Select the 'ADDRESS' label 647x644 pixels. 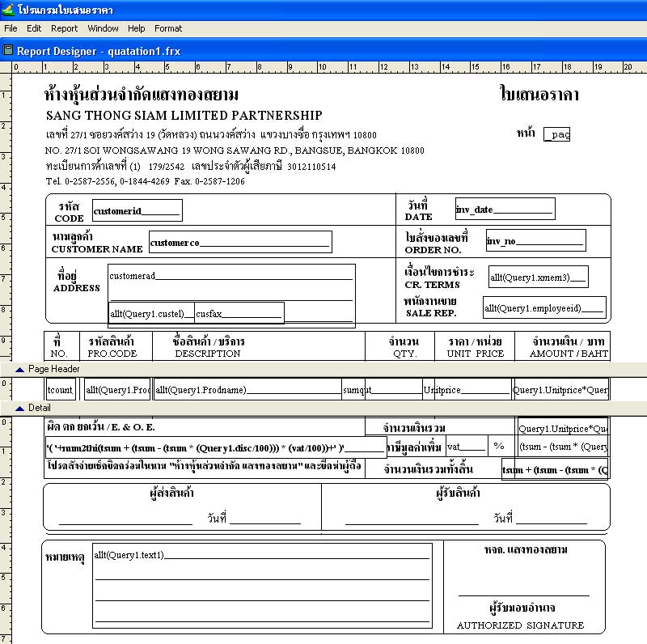click(x=76, y=288)
